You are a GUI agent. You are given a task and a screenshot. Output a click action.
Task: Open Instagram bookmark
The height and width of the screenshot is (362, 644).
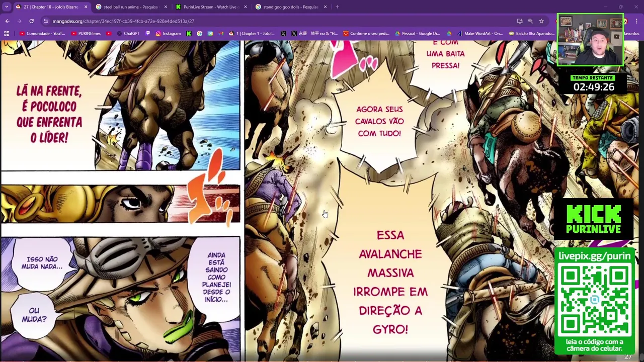(x=168, y=34)
